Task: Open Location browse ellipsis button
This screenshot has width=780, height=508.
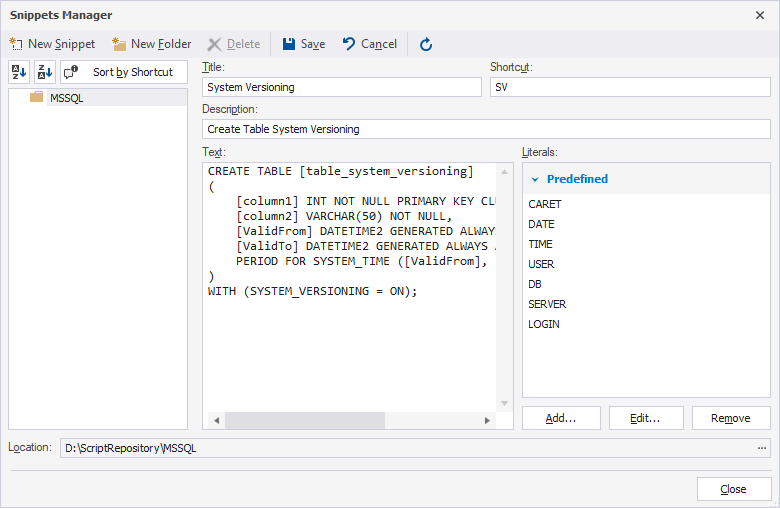Action: tap(762, 448)
